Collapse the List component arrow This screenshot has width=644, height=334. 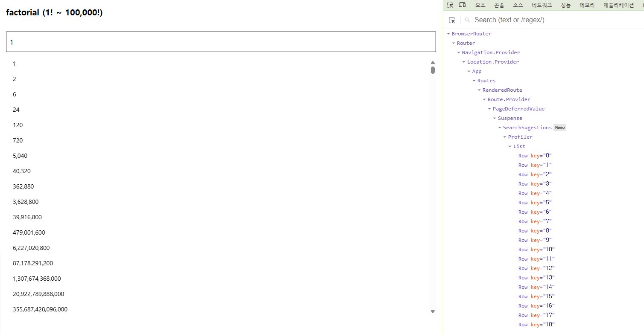(x=510, y=146)
